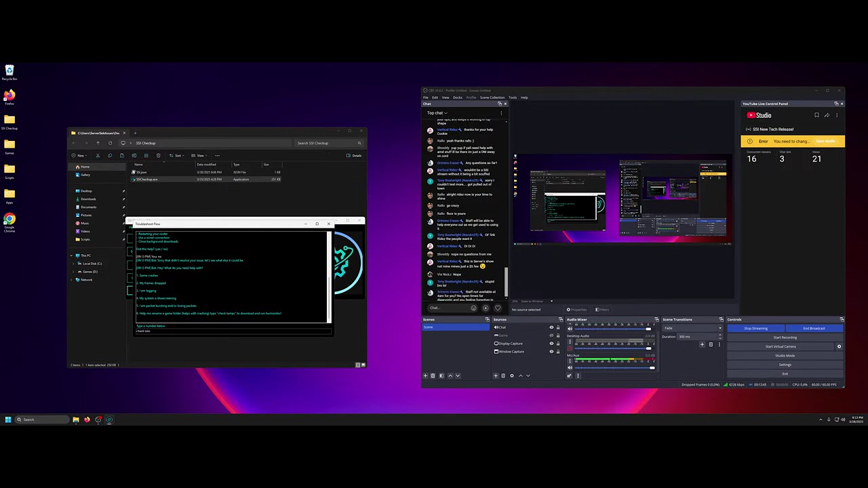Open advanced audio properties gear in Audio Mixer
This screenshot has width=868, height=488.
coord(570,375)
